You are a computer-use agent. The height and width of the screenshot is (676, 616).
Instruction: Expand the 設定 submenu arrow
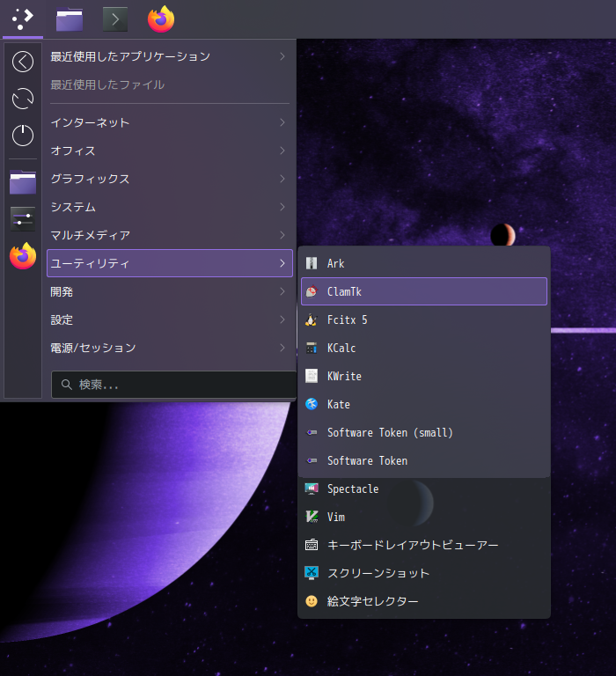[x=282, y=320]
